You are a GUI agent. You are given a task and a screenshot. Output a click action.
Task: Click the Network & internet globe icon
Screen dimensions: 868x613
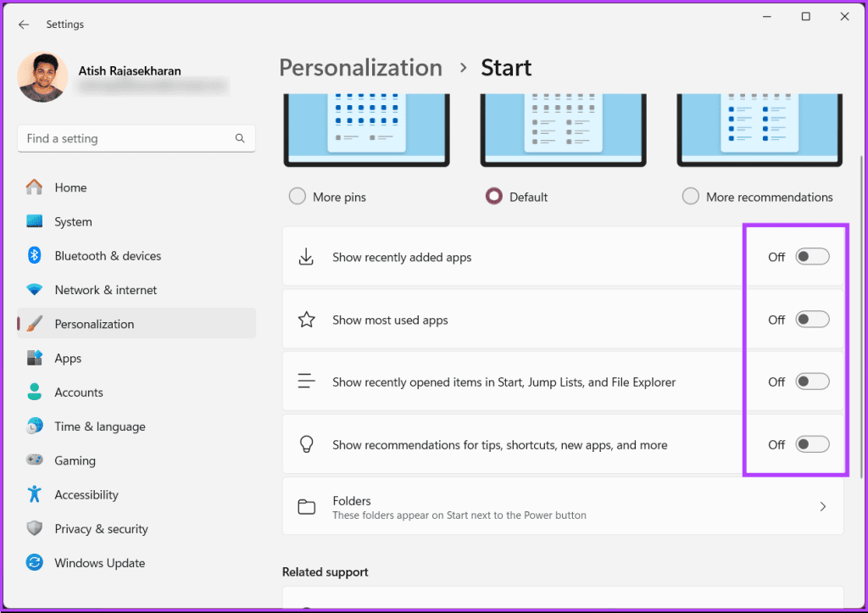coord(35,289)
